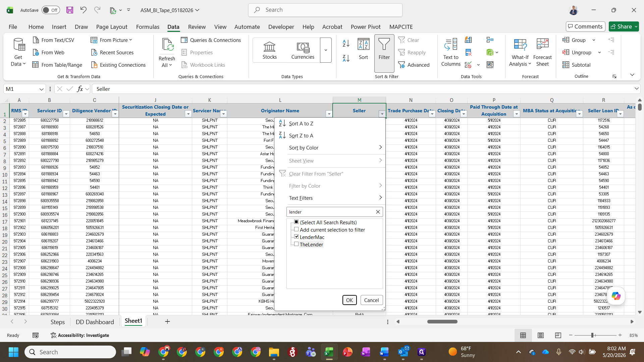Screen dimensions: 644x362
Task: Expand Group dropdown arrow
Action: coord(594,40)
